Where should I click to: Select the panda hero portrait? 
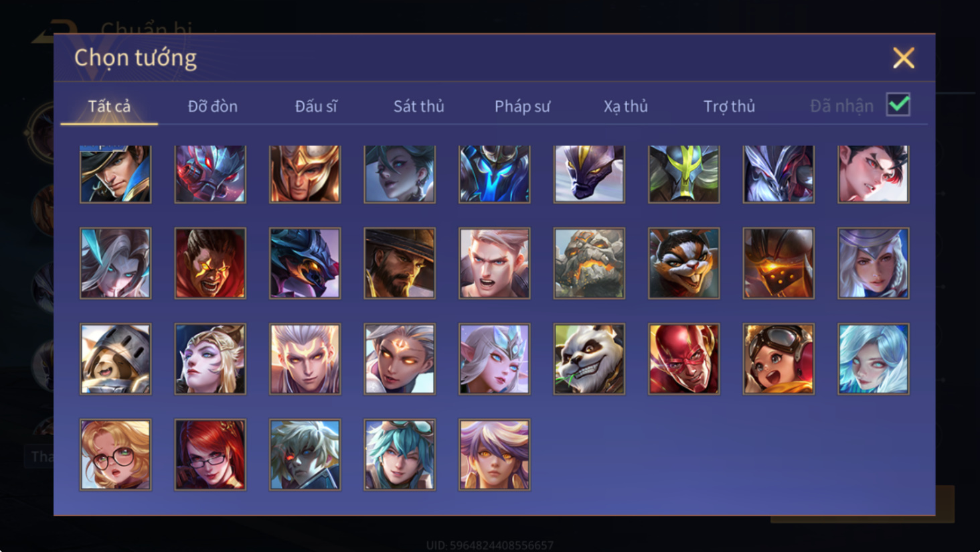pos(589,359)
